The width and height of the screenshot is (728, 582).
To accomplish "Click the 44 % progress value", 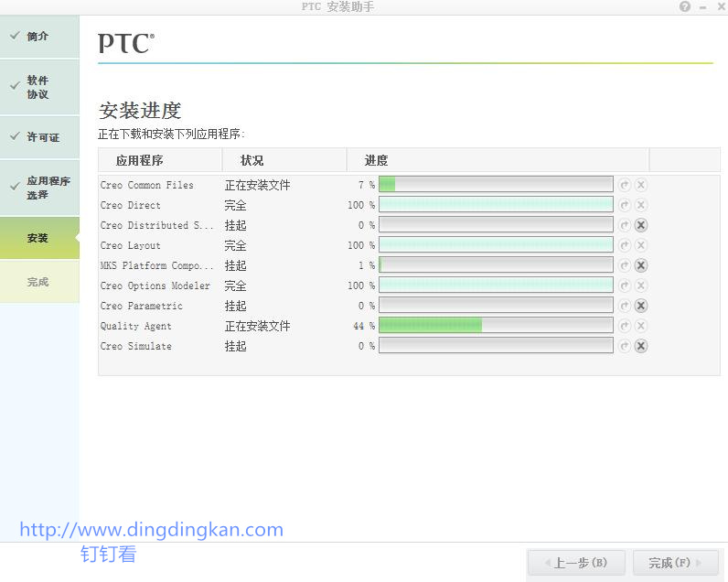I will tap(364, 326).
